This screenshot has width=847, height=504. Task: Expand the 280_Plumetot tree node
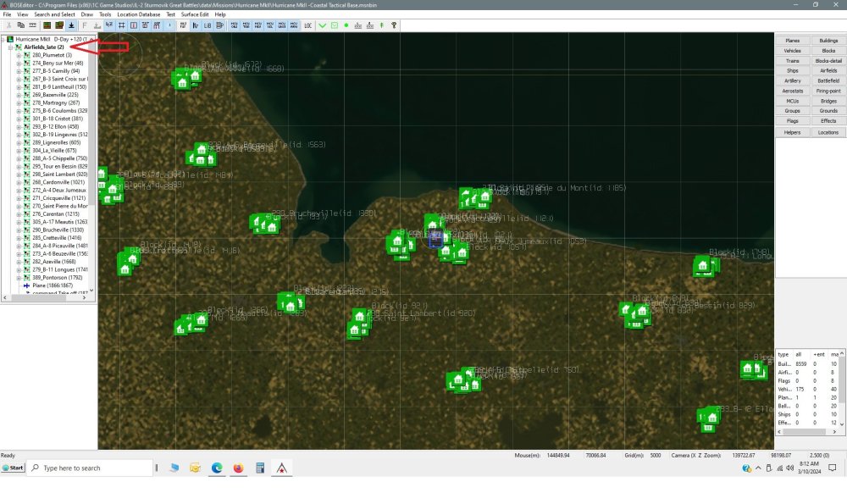click(x=19, y=56)
